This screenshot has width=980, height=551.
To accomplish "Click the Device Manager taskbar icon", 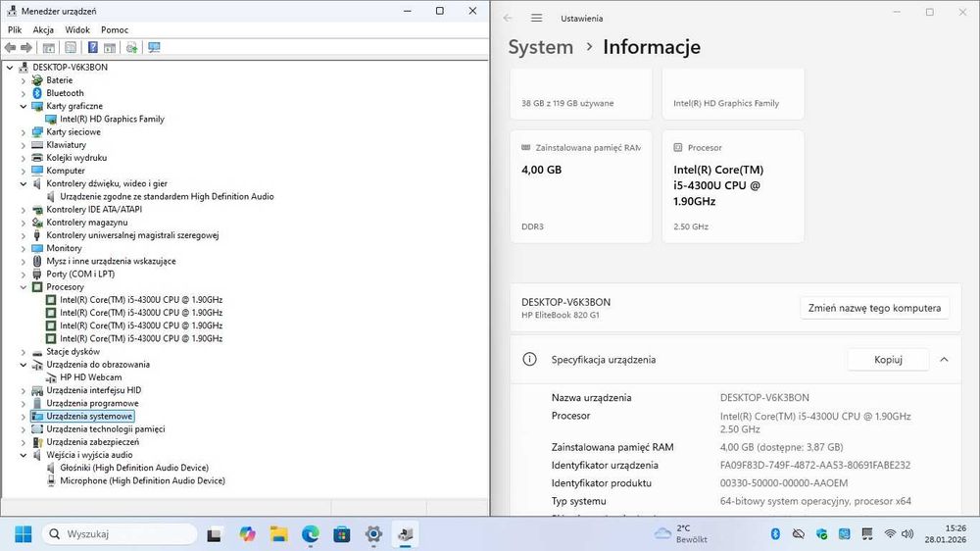I will pos(406,534).
